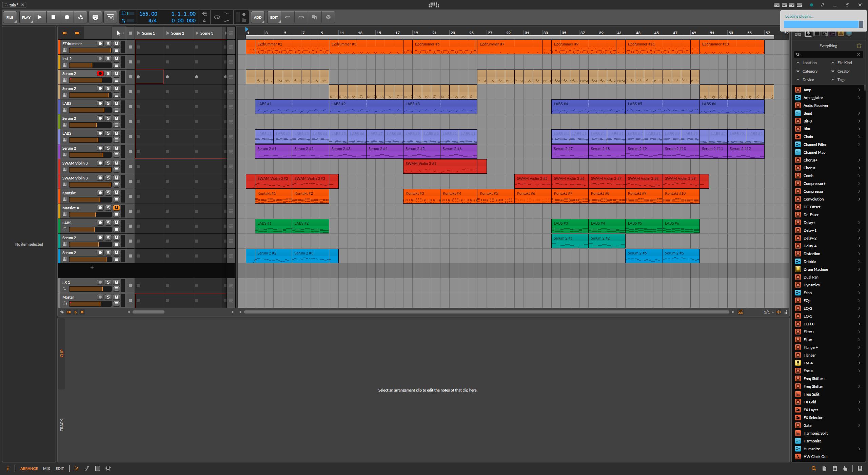Click the automation write mode icon
This screenshot has width=868, height=475.
[81, 17]
